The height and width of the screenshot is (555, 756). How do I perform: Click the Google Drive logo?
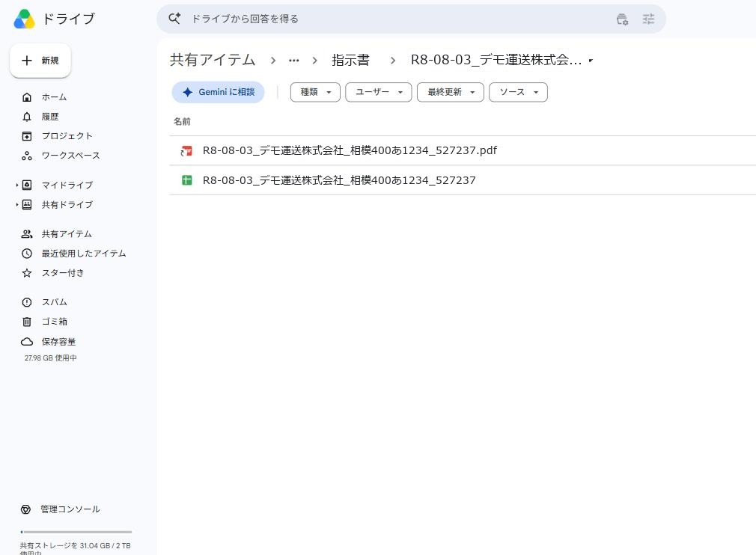[x=24, y=19]
